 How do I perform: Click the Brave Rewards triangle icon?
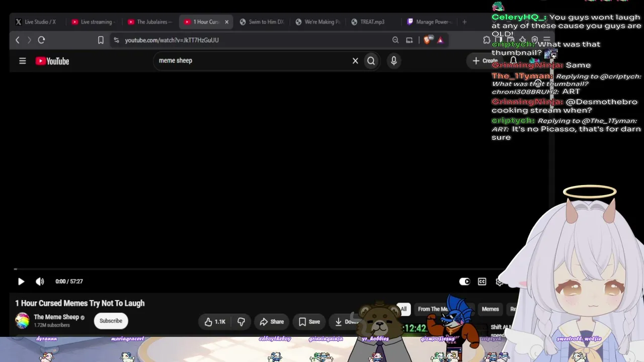(x=440, y=40)
